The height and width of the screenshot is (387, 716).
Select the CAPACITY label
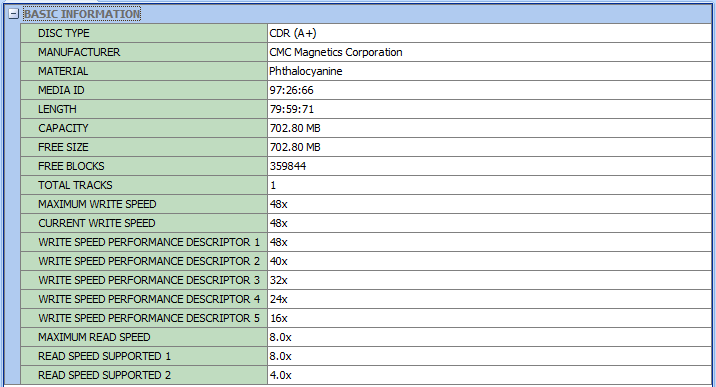(x=63, y=128)
